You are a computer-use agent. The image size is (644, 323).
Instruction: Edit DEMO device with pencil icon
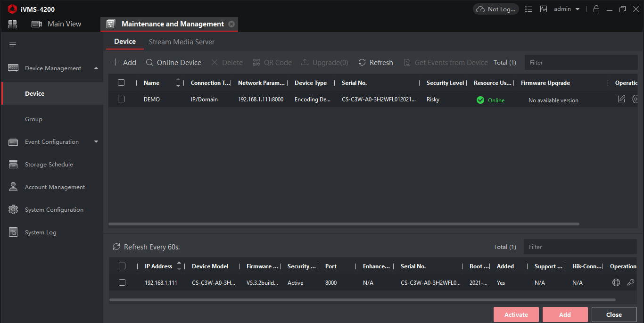[621, 99]
